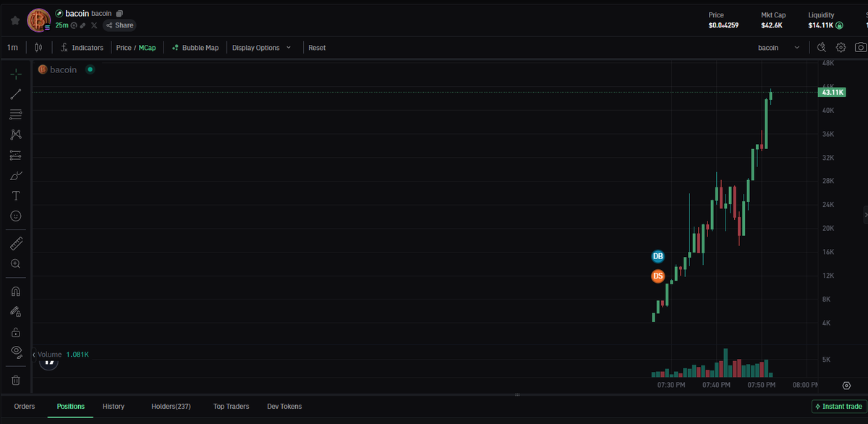Open the emoji icons tool
This screenshot has height=424, width=868.
[16, 216]
